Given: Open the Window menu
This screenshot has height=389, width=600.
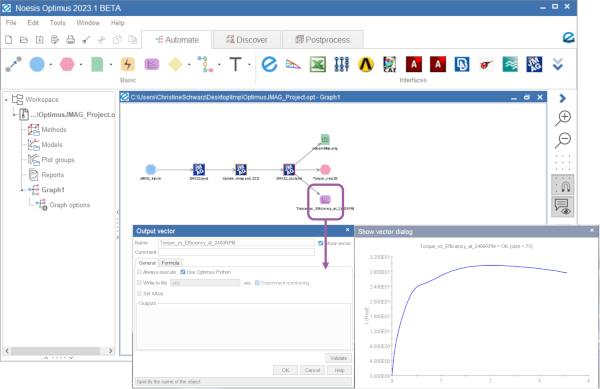Looking at the screenshot, I should (x=88, y=23).
